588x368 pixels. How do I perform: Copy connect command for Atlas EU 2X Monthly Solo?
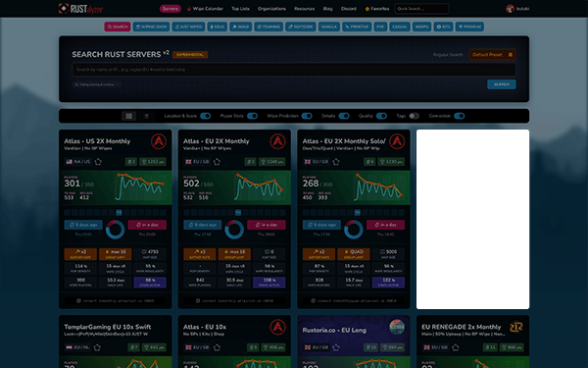[x=354, y=301]
